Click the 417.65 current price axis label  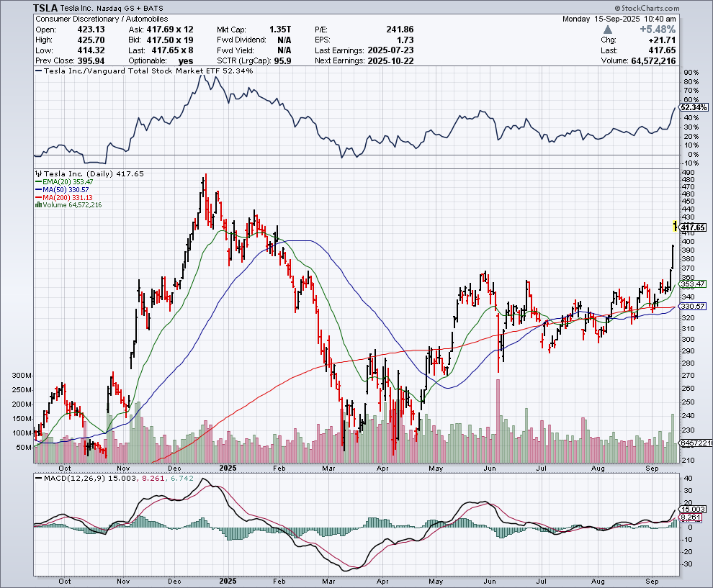(x=694, y=227)
